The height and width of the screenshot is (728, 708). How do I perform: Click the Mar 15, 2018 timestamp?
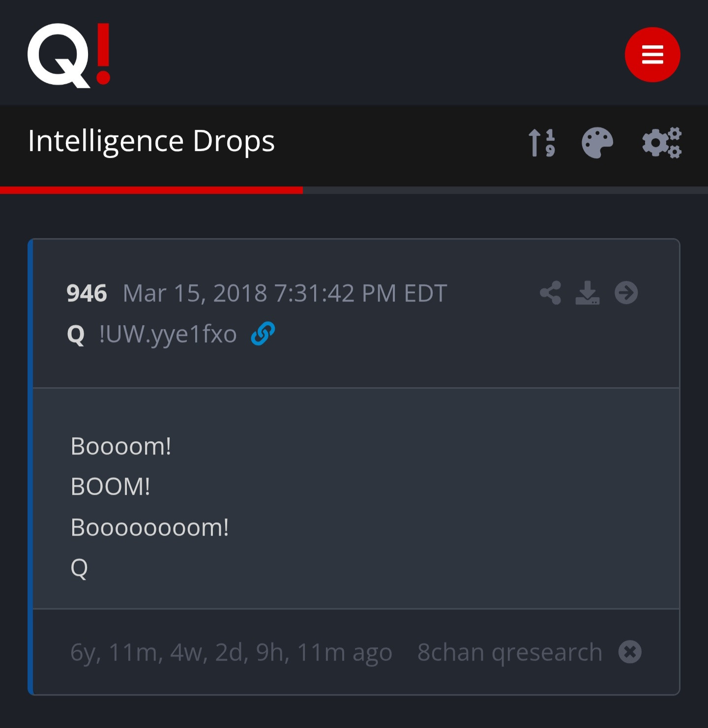click(284, 294)
